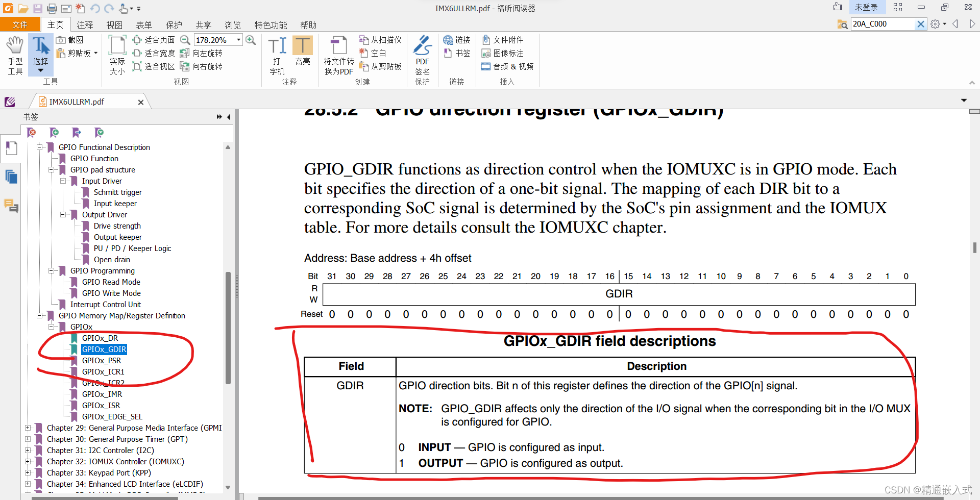Select the GPIOx_IMR bookmark
This screenshot has width=980, height=500.
102,394
